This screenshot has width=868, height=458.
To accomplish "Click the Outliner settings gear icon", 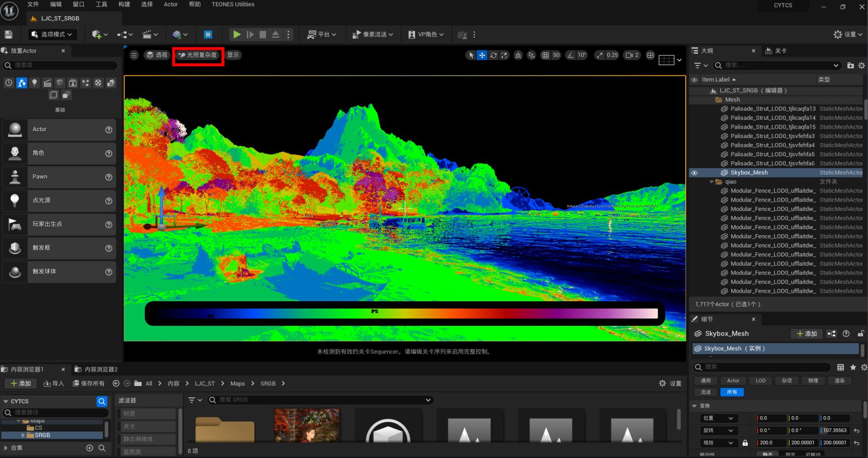I will [861, 65].
